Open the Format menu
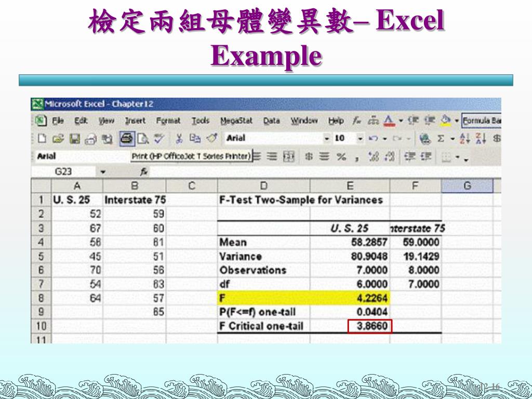The height and width of the screenshot is (399, 532). point(168,121)
